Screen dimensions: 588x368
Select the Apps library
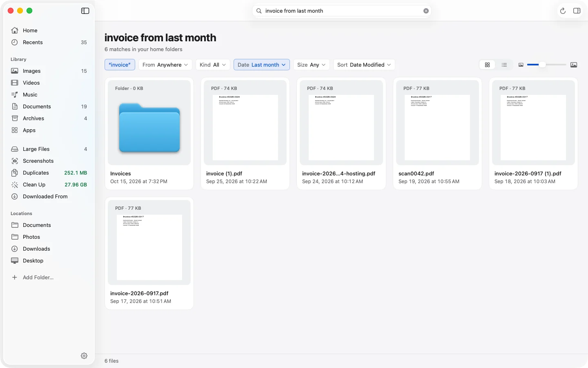(49, 130)
